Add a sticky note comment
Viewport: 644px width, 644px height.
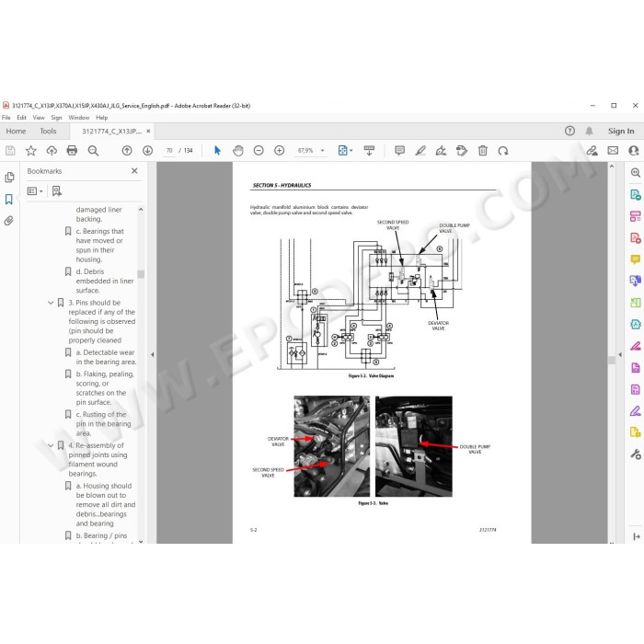(399, 151)
